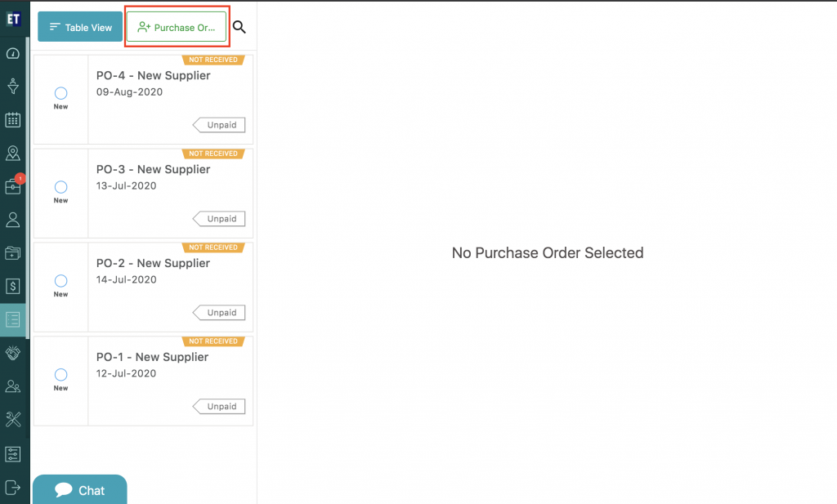Open the tools wrench icon in sidebar
This screenshot has height=504, width=837.
[13, 419]
